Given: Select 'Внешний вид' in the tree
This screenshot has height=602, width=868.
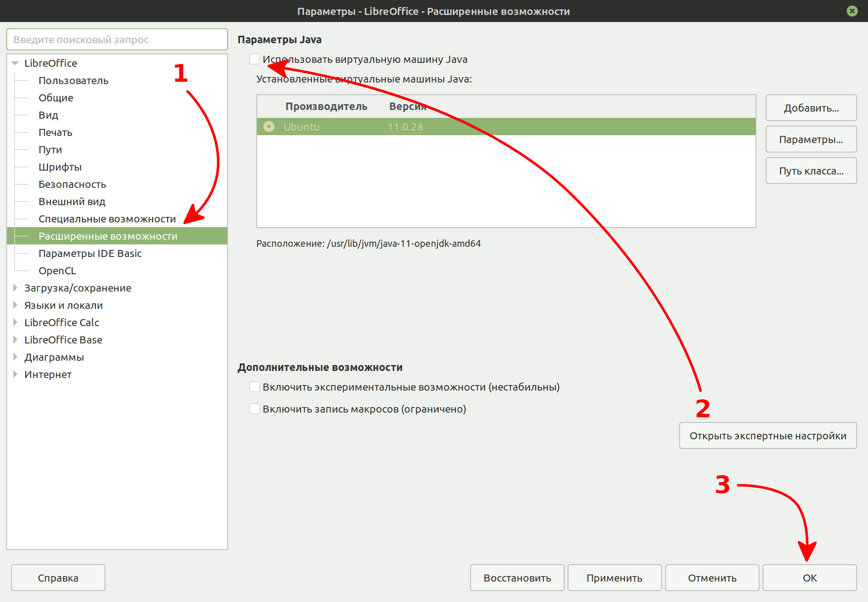Looking at the screenshot, I should [x=72, y=202].
